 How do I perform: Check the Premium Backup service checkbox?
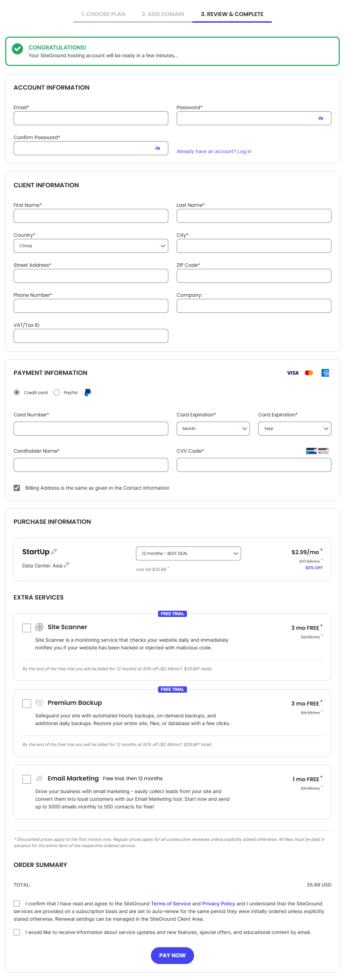point(26,703)
